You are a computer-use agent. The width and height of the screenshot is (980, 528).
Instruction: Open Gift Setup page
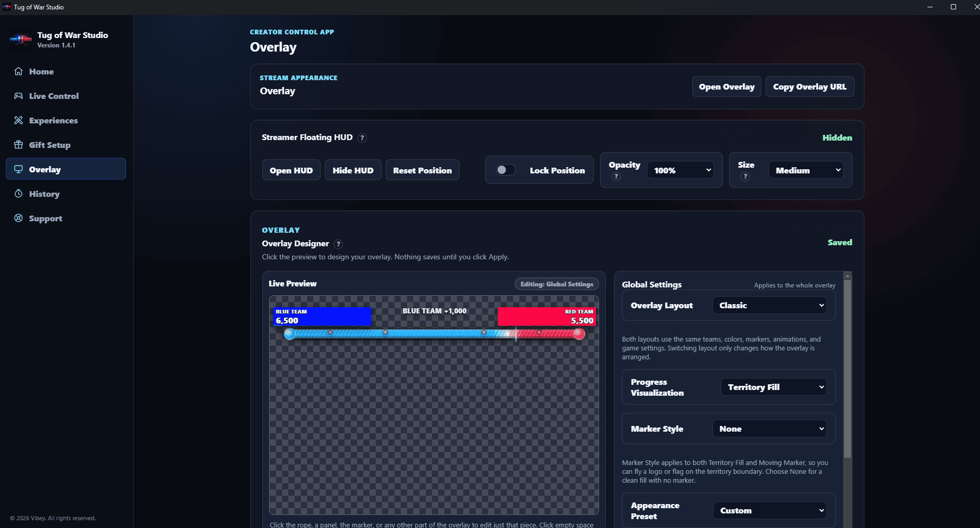pyautogui.click(x=66, y=145)
